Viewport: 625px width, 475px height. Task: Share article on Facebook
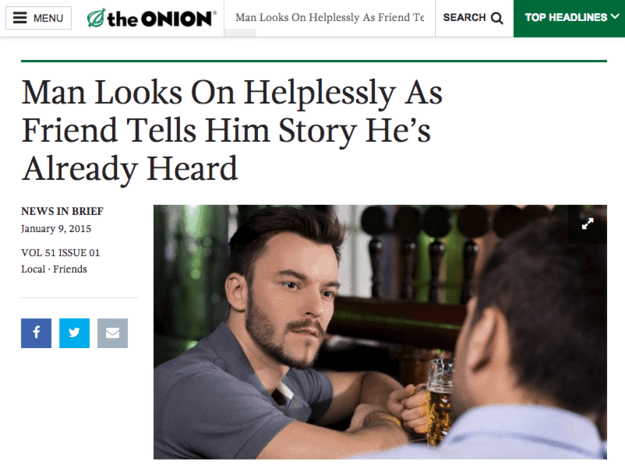pos(36,333)
